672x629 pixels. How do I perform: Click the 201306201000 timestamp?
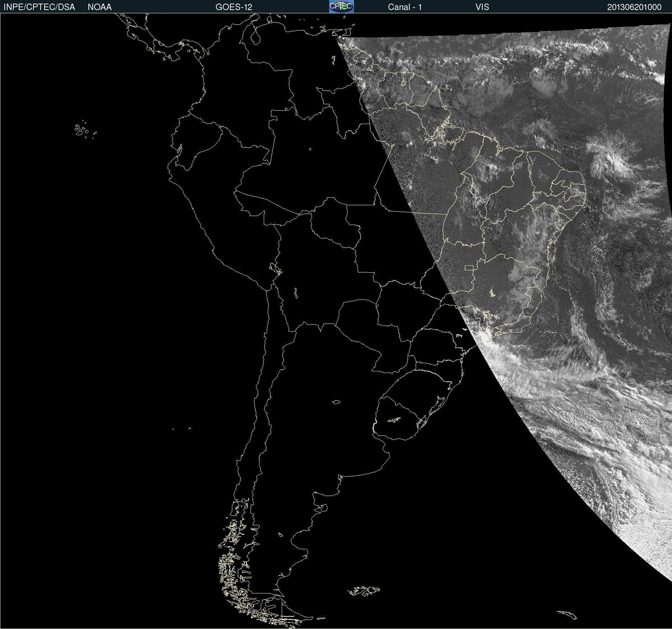634,7
